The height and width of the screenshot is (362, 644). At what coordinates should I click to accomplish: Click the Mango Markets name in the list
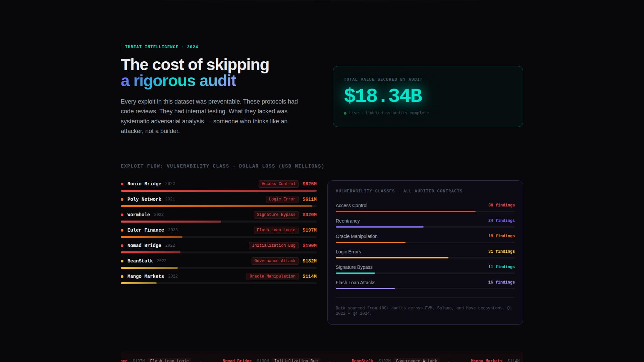point(146,276)
